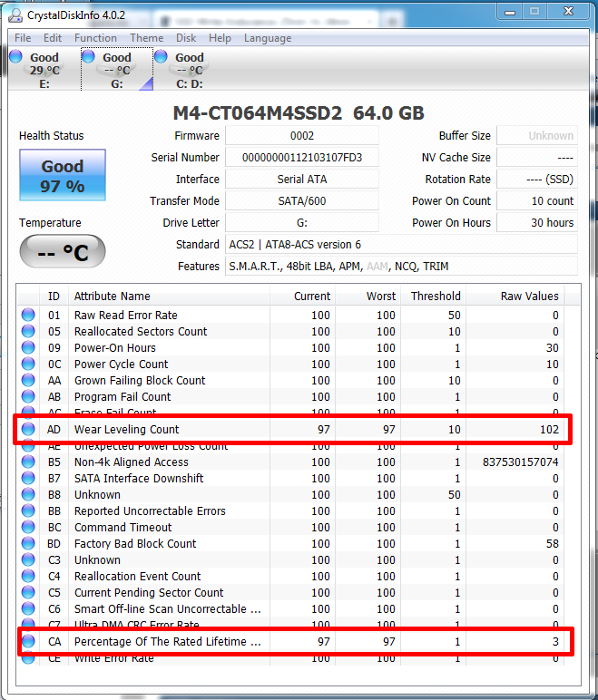Image resolution: width=598 pixels, height=700 pixels.
Task: Click status orb for Reported Uncorrectable Errors
Action: pos(28,510)
